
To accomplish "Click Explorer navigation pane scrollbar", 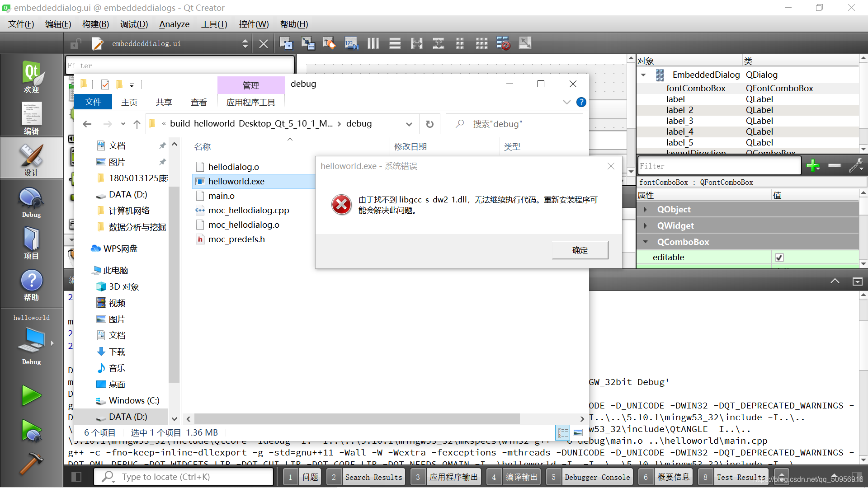I will point(174,285).
